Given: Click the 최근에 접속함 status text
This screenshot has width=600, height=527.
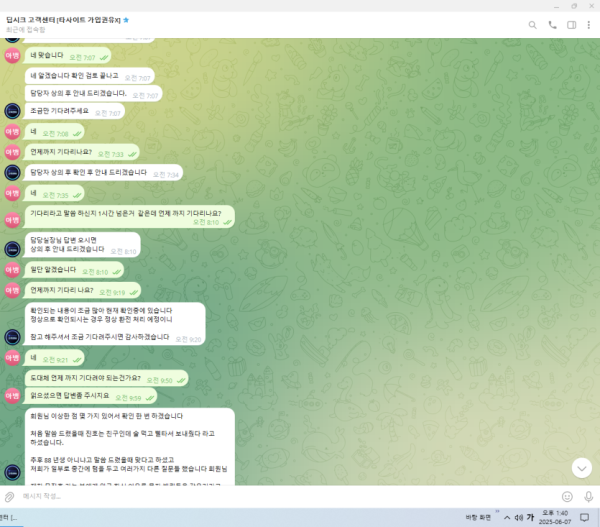Looking at the screenshot, I should (26, 30).
